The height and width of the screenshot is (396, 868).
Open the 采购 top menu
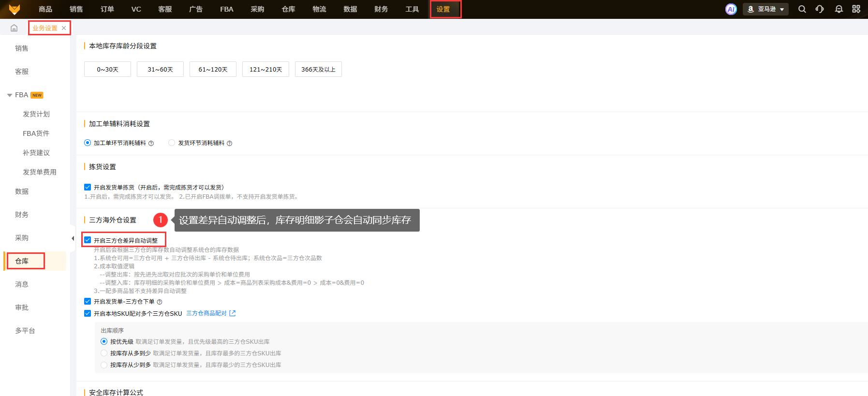[258, 9]
